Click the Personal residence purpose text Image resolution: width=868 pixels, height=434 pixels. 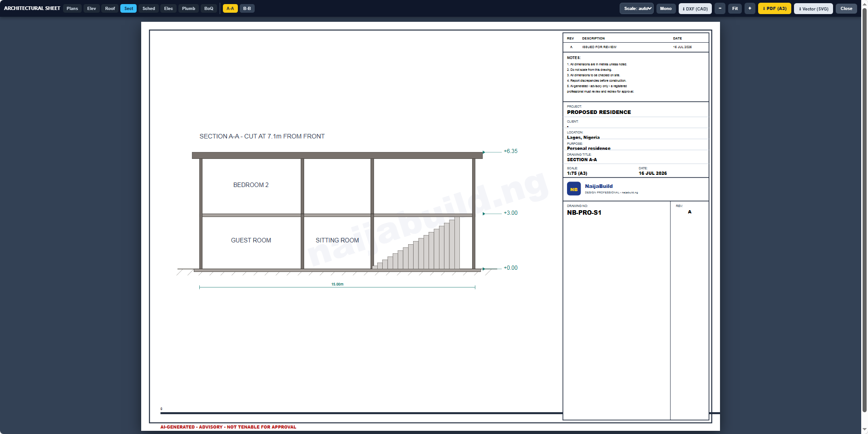(589, 148)
